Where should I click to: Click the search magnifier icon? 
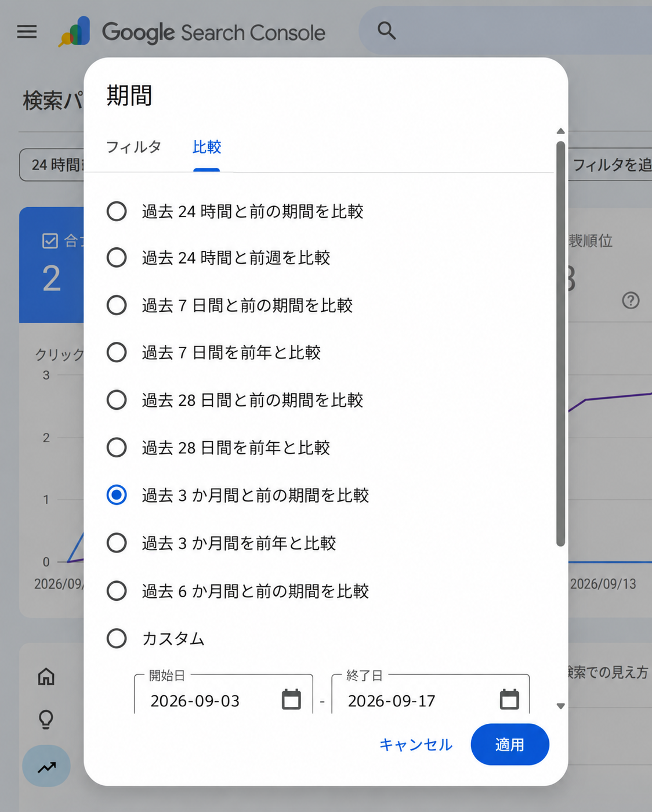pos(386,31)
